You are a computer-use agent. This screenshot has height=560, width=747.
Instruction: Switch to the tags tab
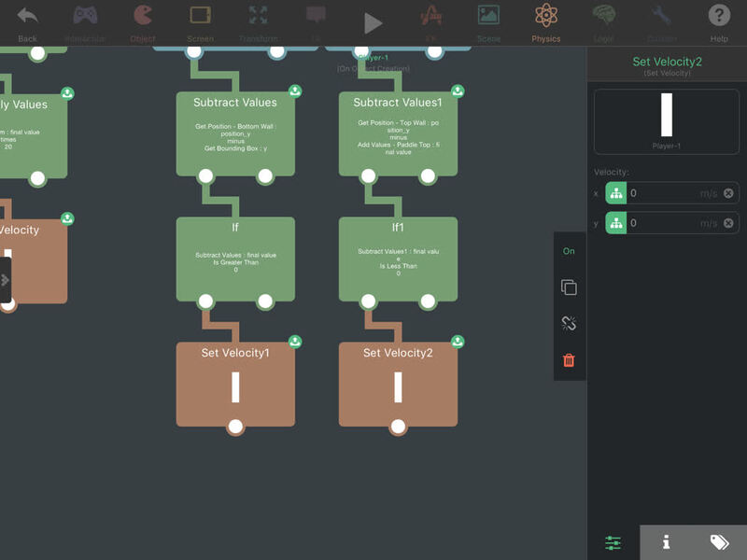tap(720, 542)
